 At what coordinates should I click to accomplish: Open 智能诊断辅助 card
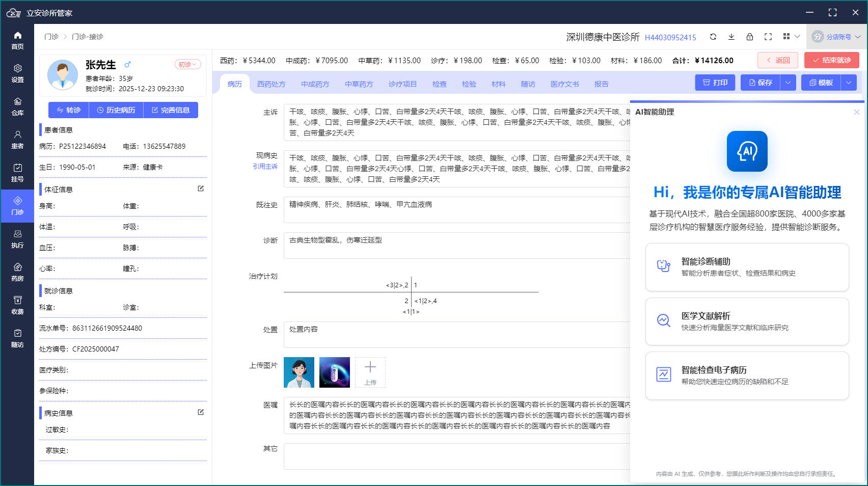[747, 267]
